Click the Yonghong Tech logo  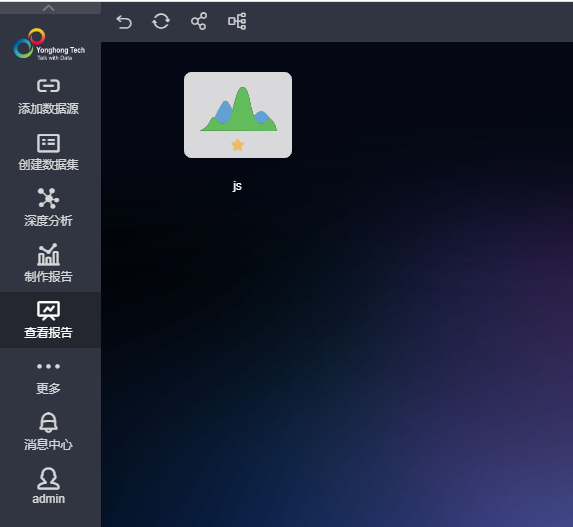pos(49,44)
